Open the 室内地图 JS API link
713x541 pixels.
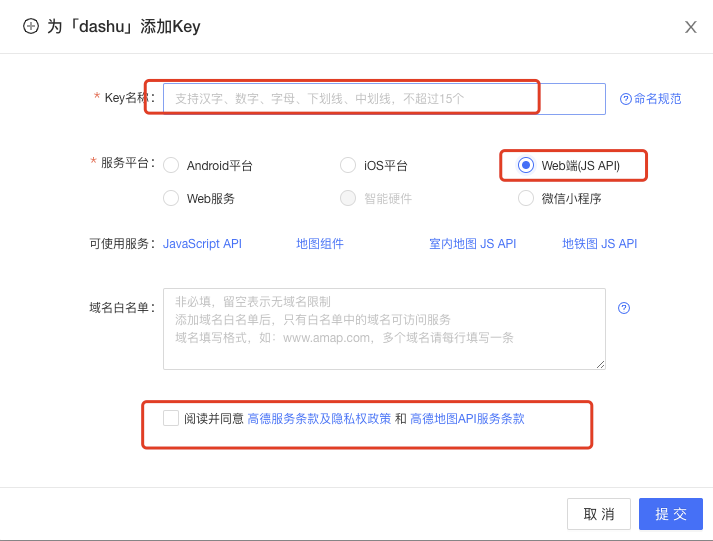click(x=472, y=244)
